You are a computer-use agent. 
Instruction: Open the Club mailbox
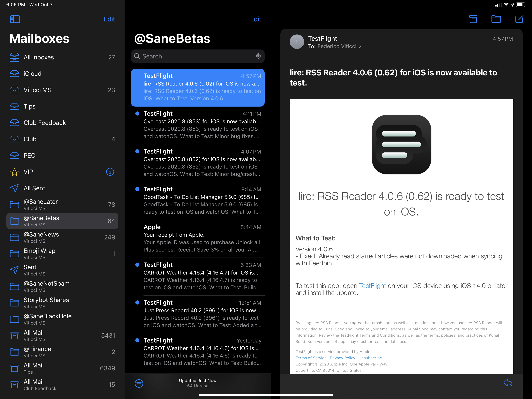coord(62,139)
